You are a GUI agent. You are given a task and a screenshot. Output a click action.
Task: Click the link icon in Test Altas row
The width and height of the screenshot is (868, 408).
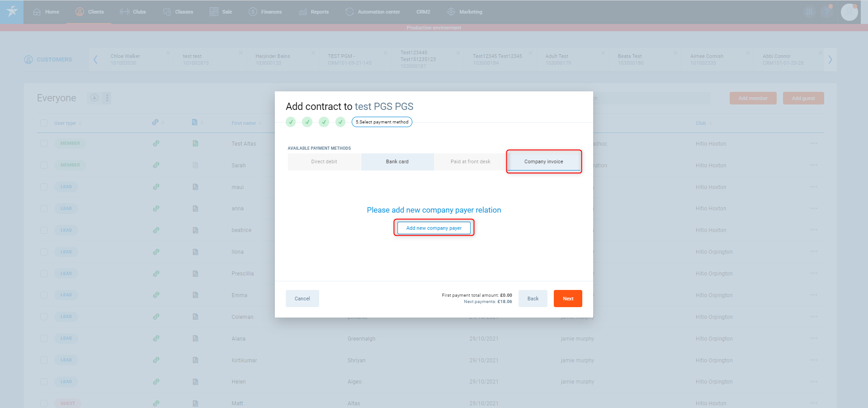click(x=156, y=143)
